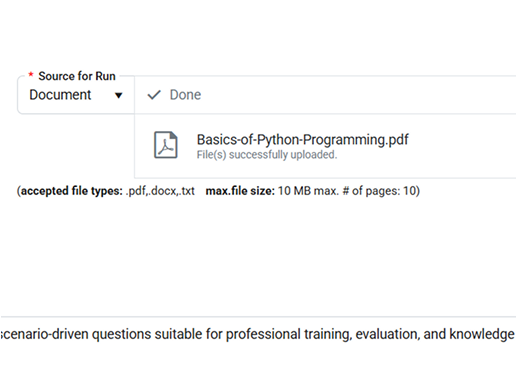Select the Basics-of-Python-Programming.pdf file name
The height and width of the screenshot is (380, 516).
(x=302, y=139)
